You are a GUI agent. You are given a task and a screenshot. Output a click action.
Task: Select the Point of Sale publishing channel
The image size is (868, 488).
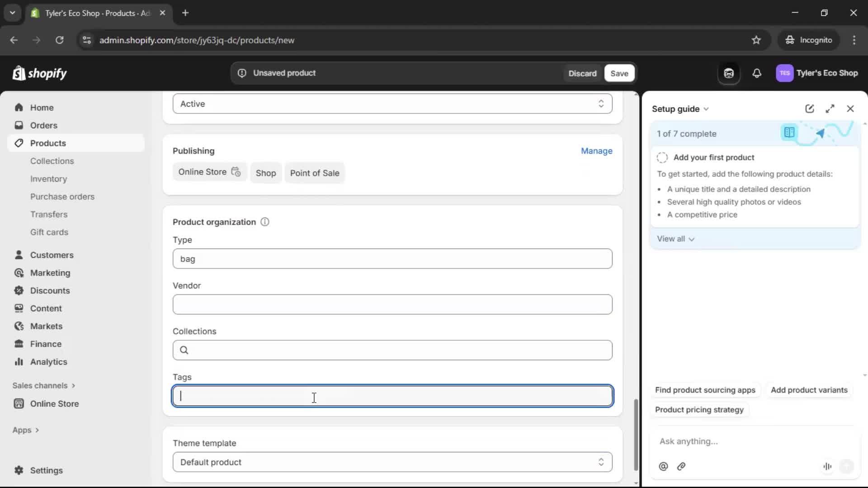click(x=315, y=173)
